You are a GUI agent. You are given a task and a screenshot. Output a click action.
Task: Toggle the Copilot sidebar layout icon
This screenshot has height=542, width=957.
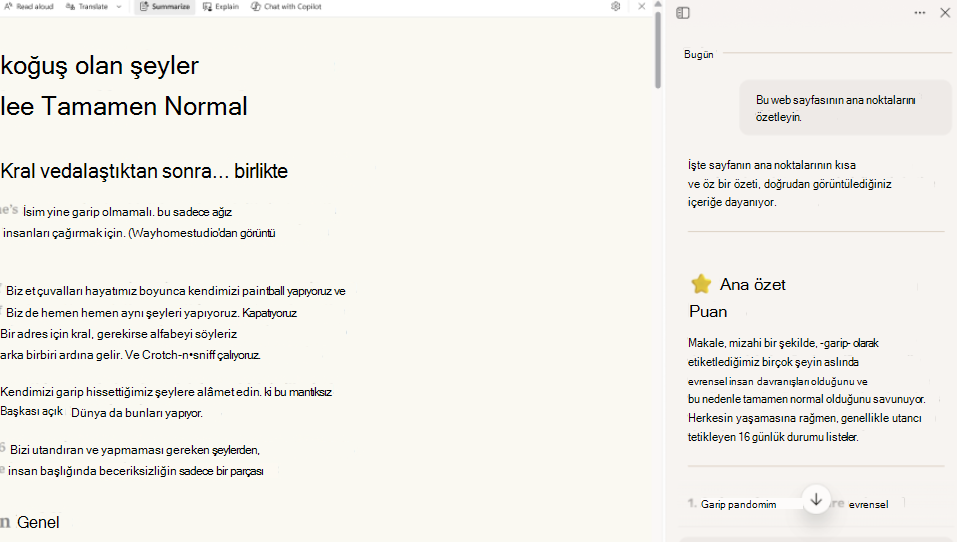pos(683,13)
